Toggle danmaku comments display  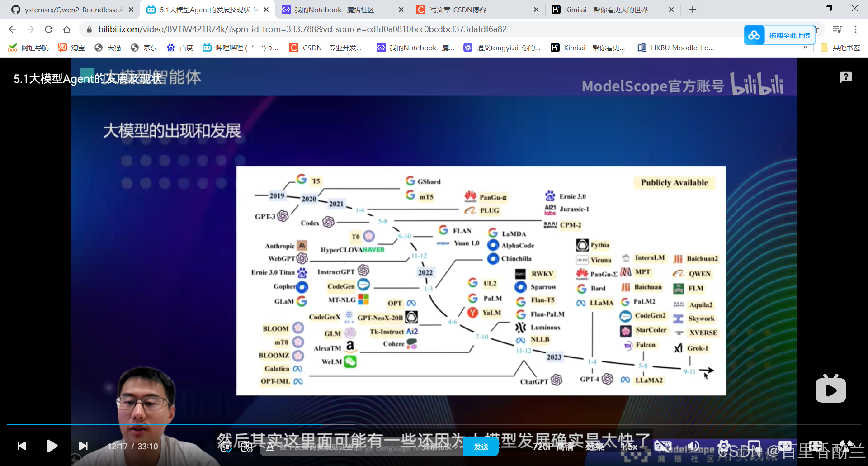tap(226, 447)
